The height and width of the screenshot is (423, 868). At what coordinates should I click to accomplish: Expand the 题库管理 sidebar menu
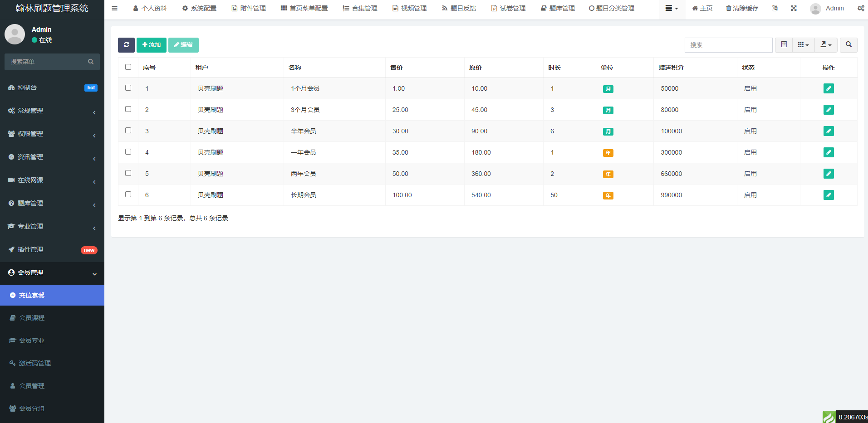click(x=52, y=203)
